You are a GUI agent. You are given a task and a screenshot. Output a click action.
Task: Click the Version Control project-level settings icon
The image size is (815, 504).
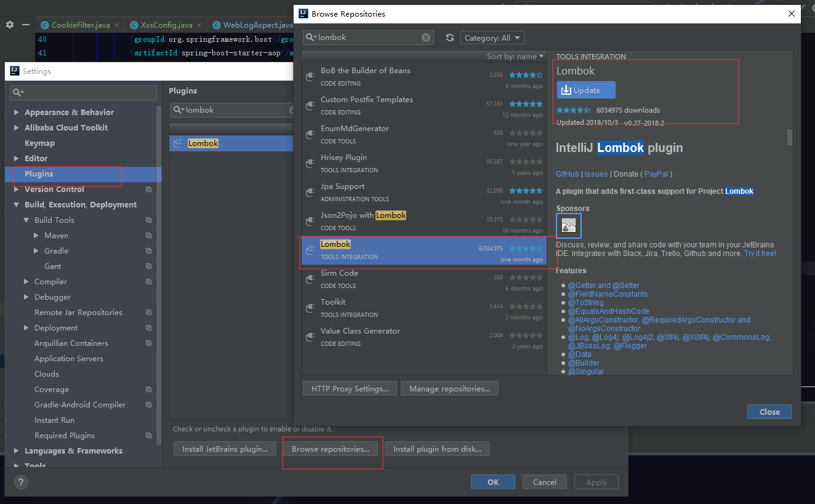[148, 190]
